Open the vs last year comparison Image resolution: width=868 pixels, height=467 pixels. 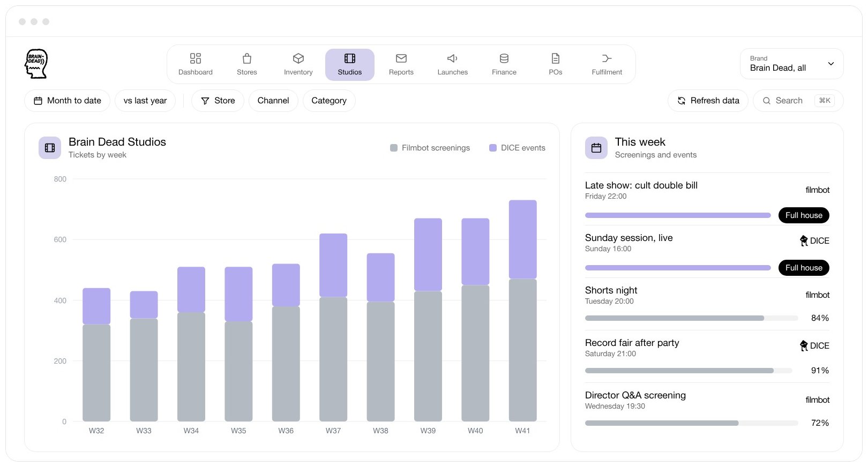(x=145, y=101)
